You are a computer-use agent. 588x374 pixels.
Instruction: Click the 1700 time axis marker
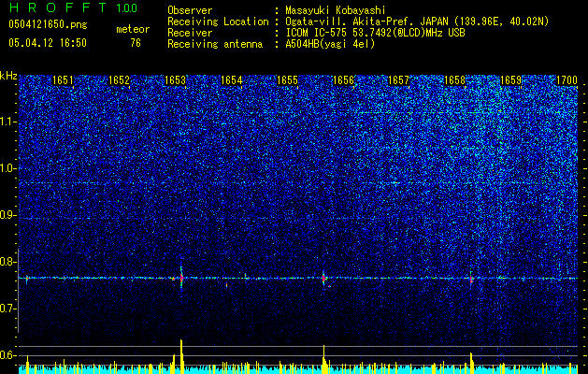point(566,80)
